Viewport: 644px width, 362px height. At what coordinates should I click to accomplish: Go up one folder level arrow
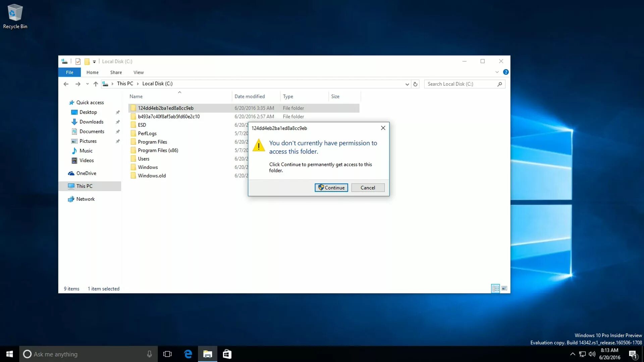click(x=96, y=84)
